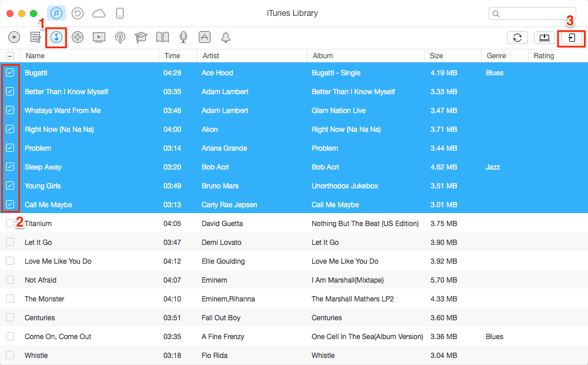Check the Love Me Like You Do checkbox
Viewport: 588px width, 365px height.
click(x=10, y=261)
